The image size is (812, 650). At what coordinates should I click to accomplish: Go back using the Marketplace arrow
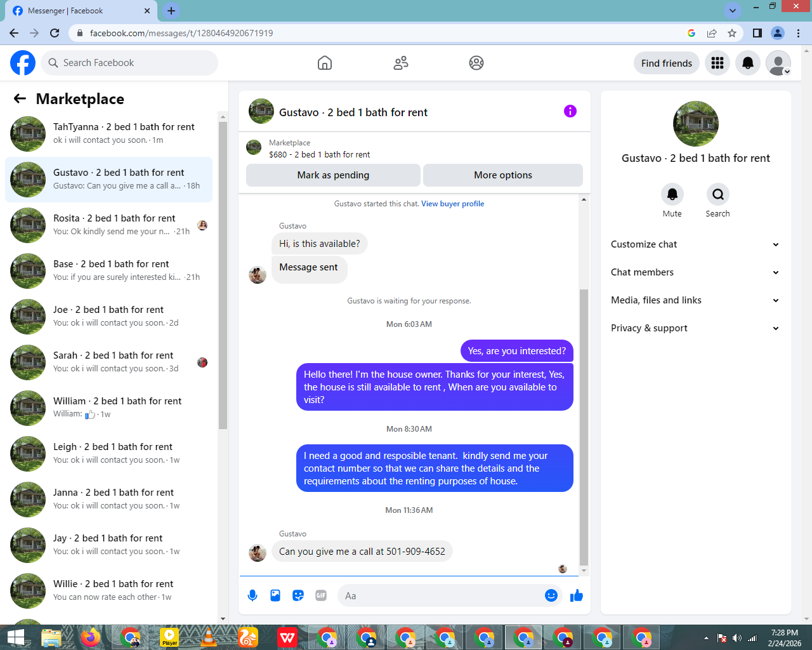click(x=20, y=98)
